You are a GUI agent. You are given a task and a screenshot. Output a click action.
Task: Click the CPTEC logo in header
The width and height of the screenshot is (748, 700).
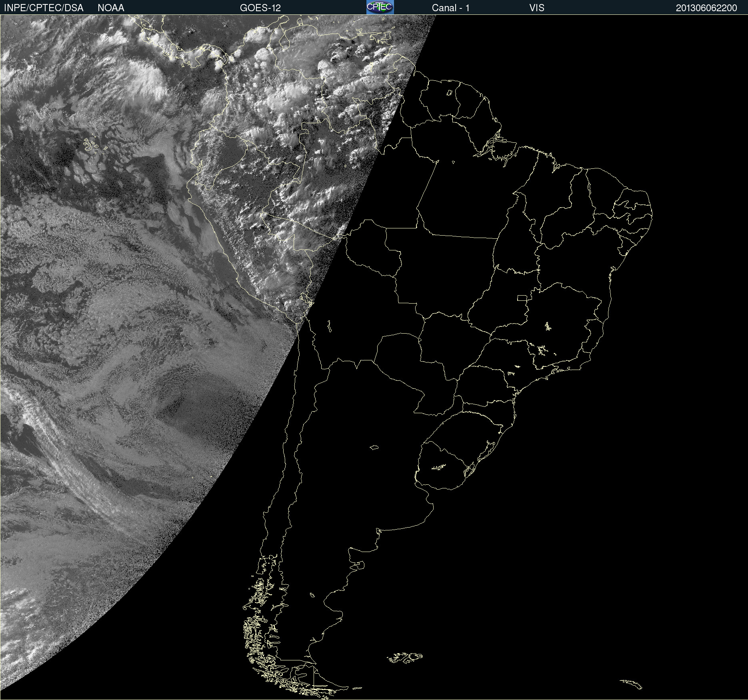[380, 7]
